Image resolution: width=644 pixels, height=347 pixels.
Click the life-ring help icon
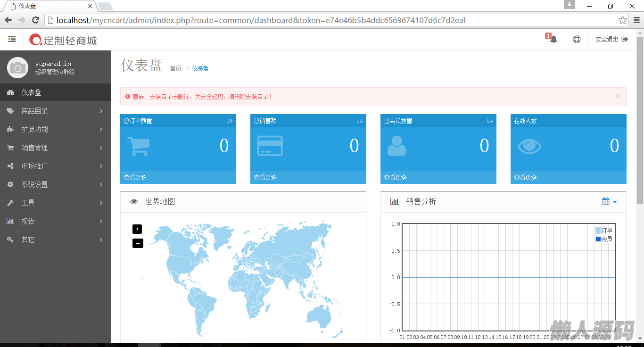577,40
